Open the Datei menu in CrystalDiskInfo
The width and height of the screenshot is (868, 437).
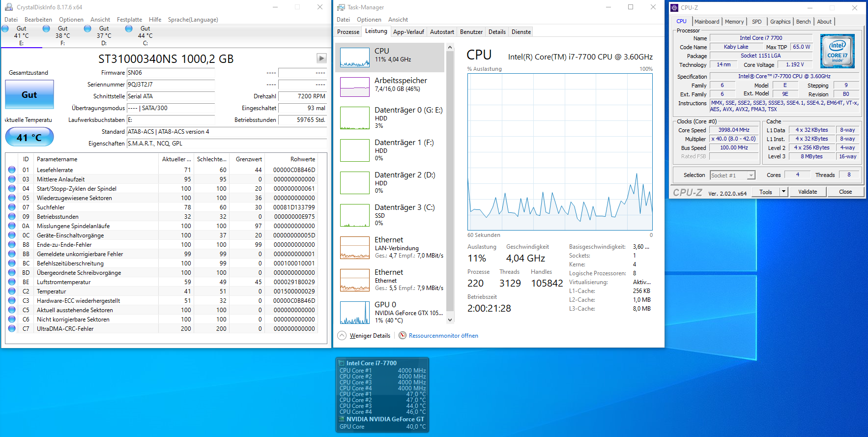[11, 20]
